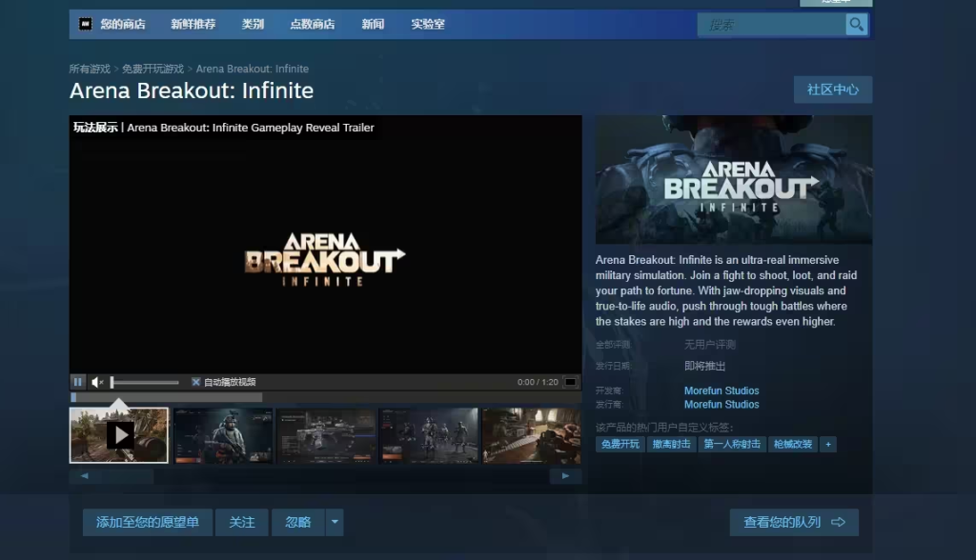The width and height of the screenshot is (976, 560).
Task: Click the 忽略 ignore button
Action: coord(298,522)
